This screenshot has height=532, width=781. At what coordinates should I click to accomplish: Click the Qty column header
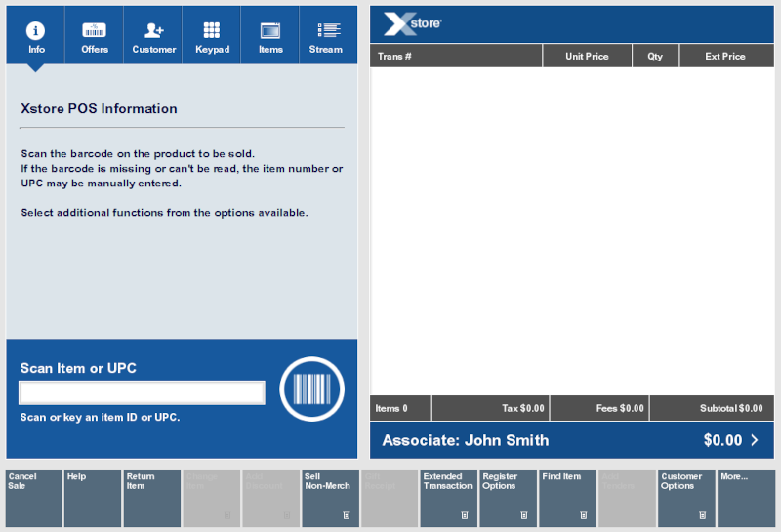pos(655,56)
